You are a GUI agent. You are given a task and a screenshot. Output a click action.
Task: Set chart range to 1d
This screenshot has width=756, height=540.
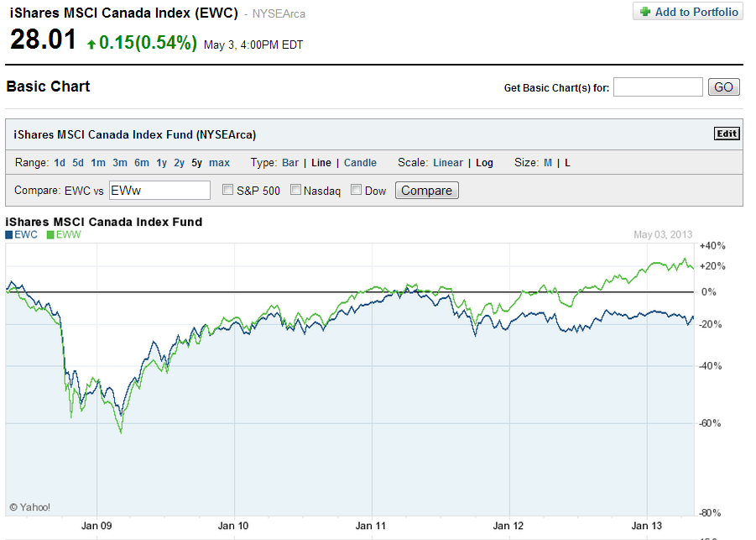click(x=60, y=163)
